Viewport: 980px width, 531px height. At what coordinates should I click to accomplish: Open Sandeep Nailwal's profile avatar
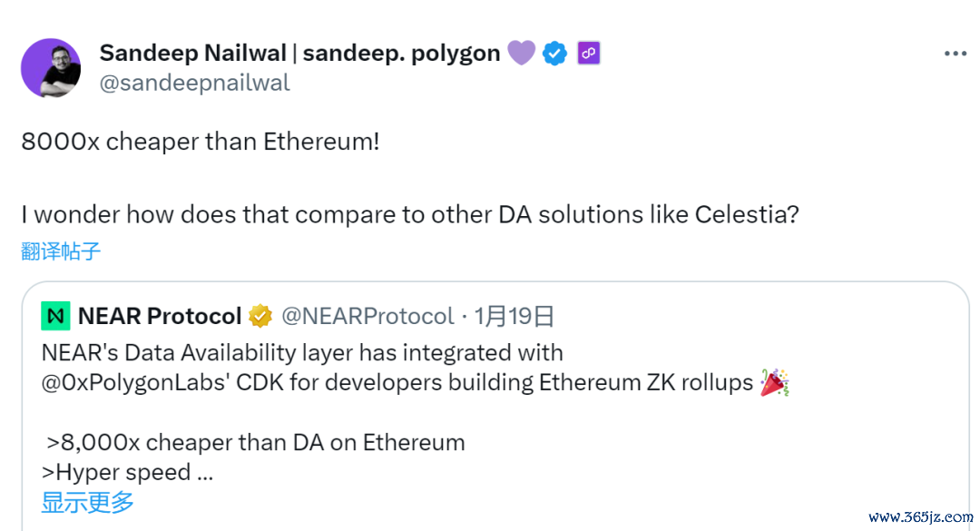(51, 68)
